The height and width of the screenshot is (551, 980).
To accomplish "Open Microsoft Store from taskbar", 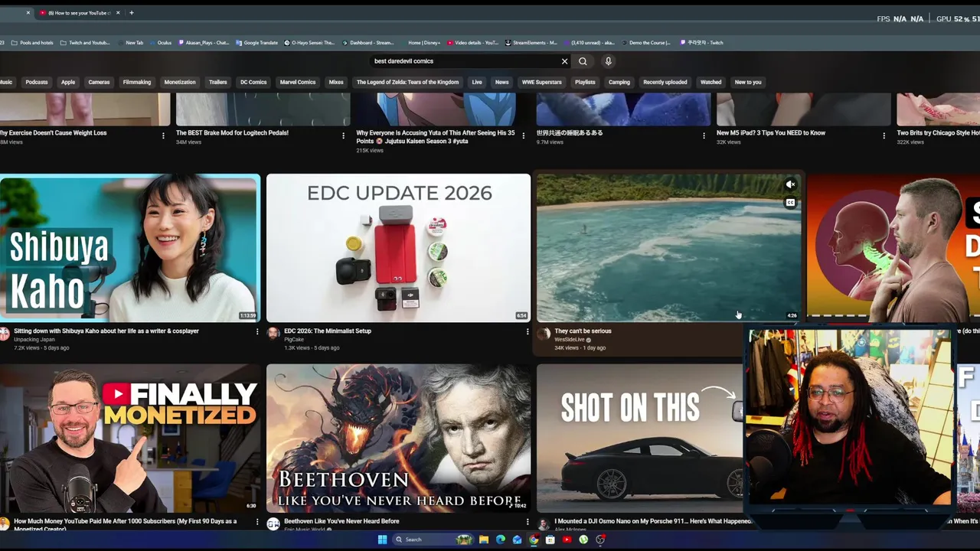I will coord(550,540).
